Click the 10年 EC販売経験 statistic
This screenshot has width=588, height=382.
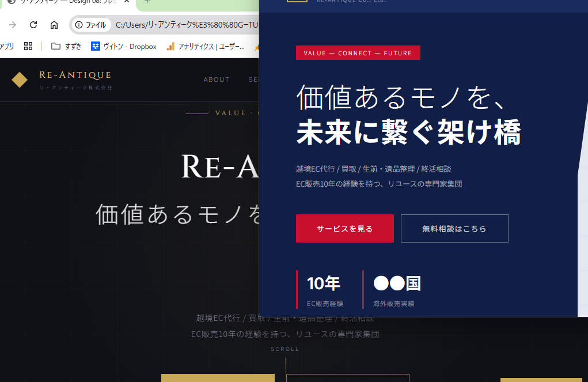[324, 290]
